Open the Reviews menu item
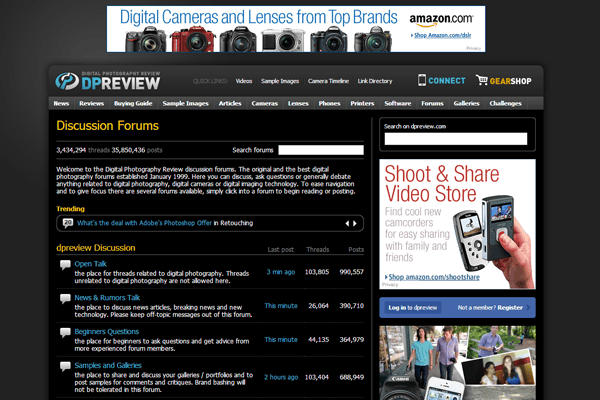This screenshot has width=600, height=400. 91,103
